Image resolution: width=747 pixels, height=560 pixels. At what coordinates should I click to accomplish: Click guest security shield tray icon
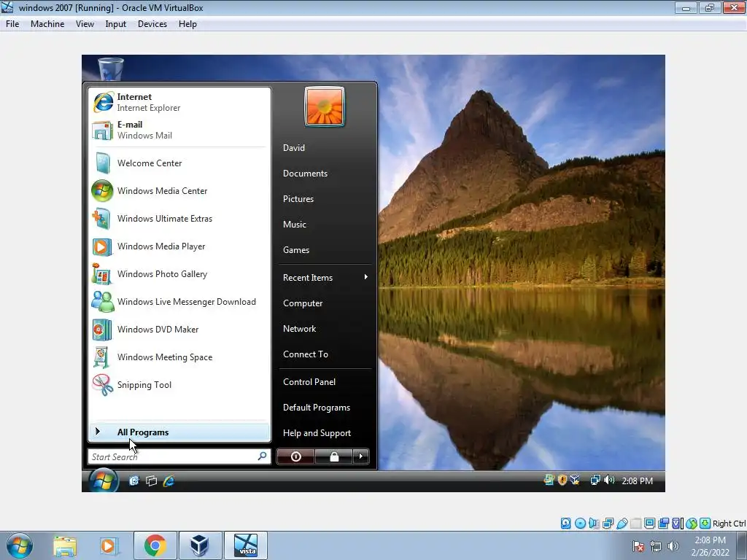[562, 480]
